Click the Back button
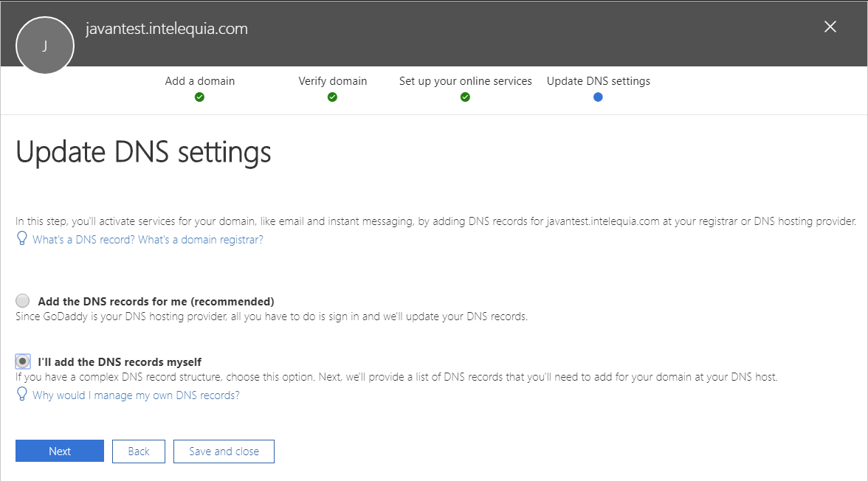 click(x=138, y=451)
